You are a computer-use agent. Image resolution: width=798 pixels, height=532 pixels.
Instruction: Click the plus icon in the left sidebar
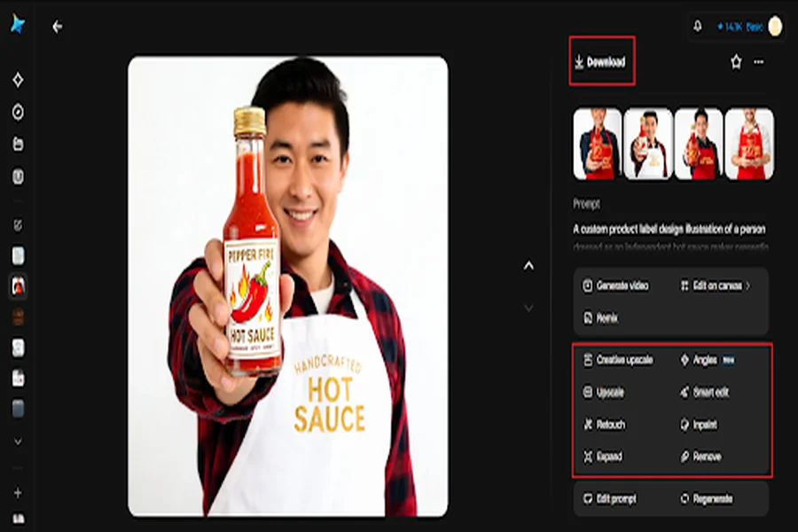tap(18, 493)
